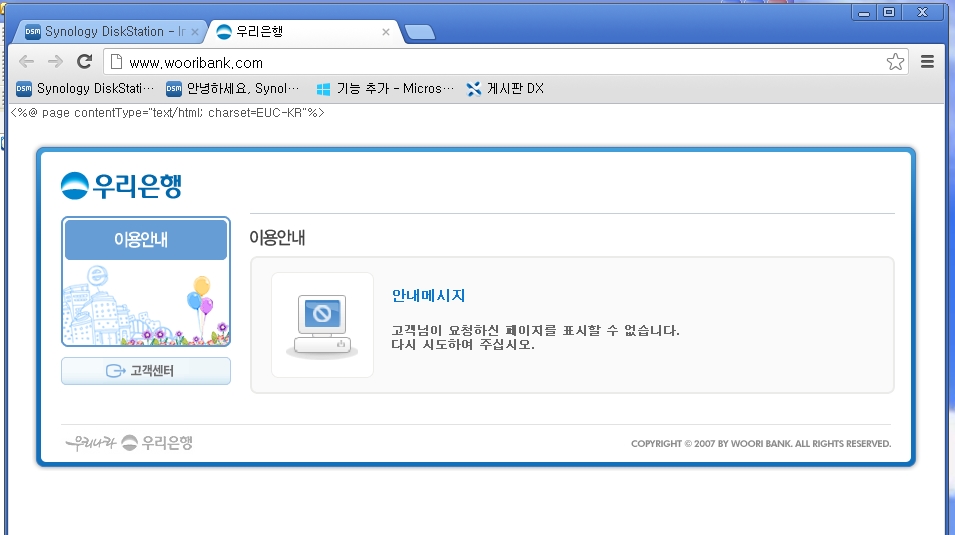Image resolution: width=955 pixels, height=535 pixels.
Task: Select the 이용안내 blue sidebar button
Action: click(x=146, y=239)
